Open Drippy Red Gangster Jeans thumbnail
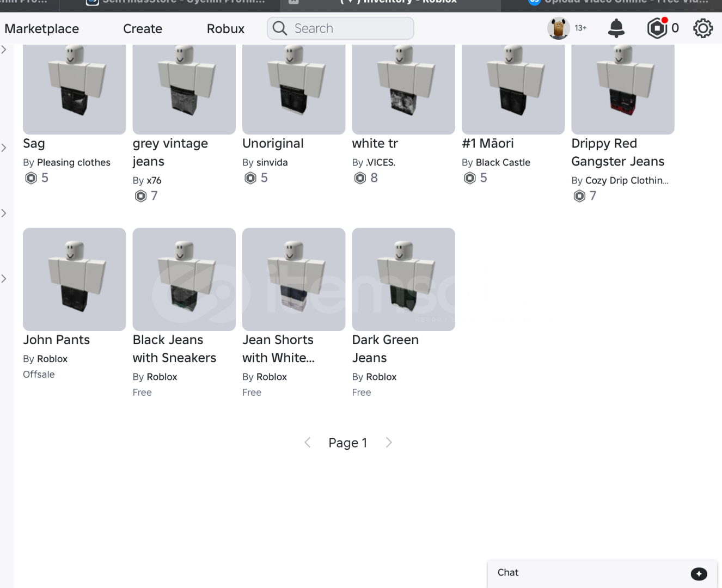The width and height of the screenshot is (722, 588). click(x=623, y=89)
